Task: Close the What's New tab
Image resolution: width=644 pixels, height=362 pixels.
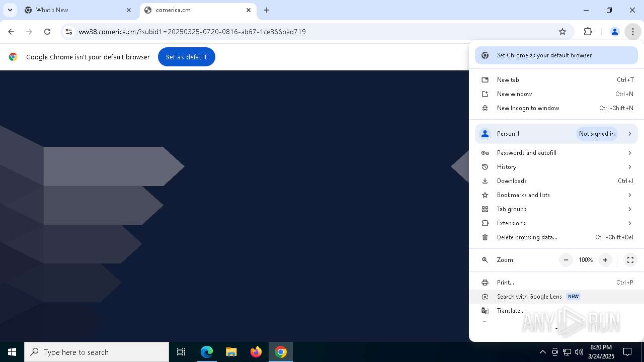Action: tap(129, 10)
